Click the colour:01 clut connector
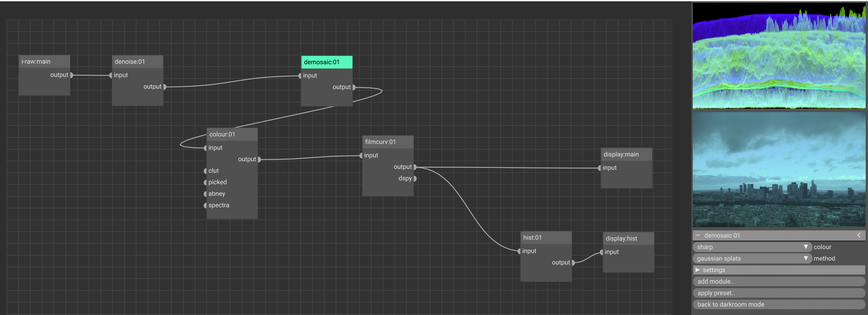This screenshot has width=868, height=315. pos(205,171)
